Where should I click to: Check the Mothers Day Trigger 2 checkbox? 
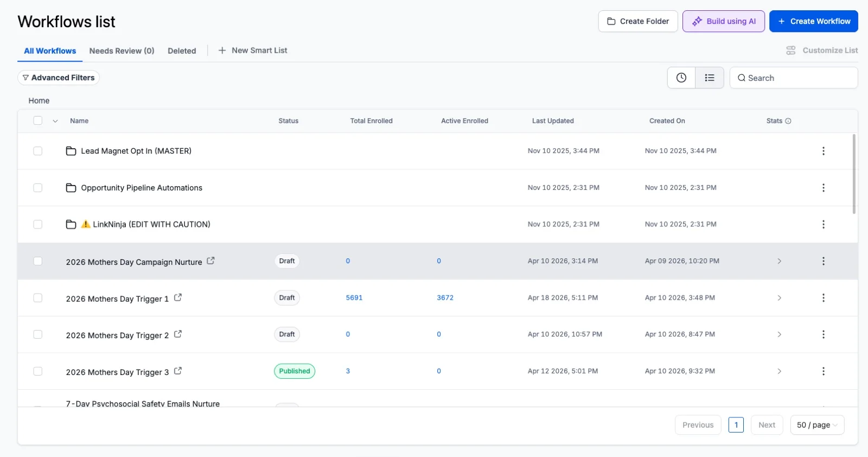[37, 334]
